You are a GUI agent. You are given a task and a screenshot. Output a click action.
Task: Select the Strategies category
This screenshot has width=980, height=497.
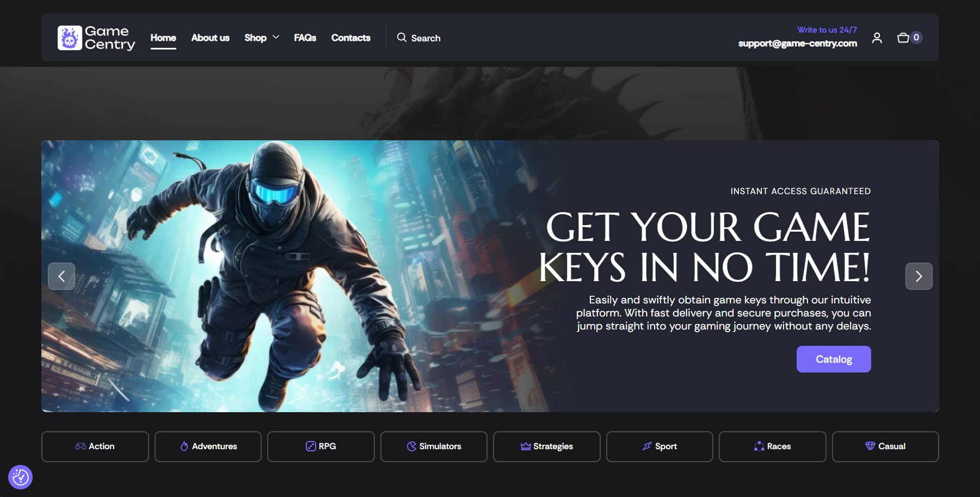(x=547, y=446)
